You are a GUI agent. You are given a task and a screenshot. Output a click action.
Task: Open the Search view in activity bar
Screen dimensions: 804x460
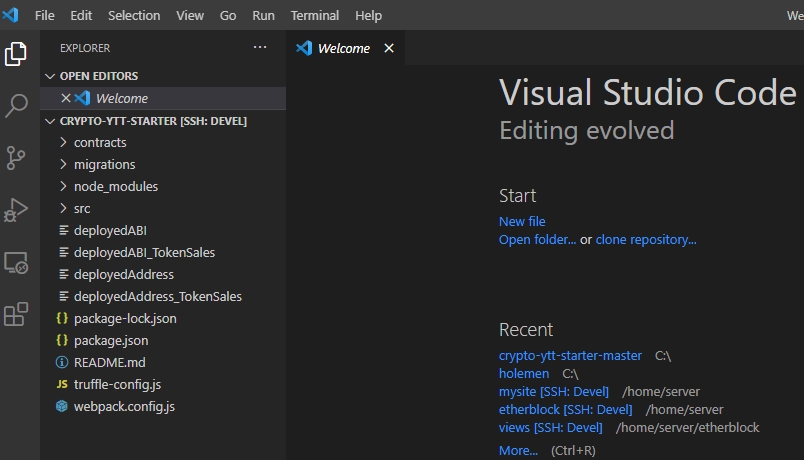point(16,106)
